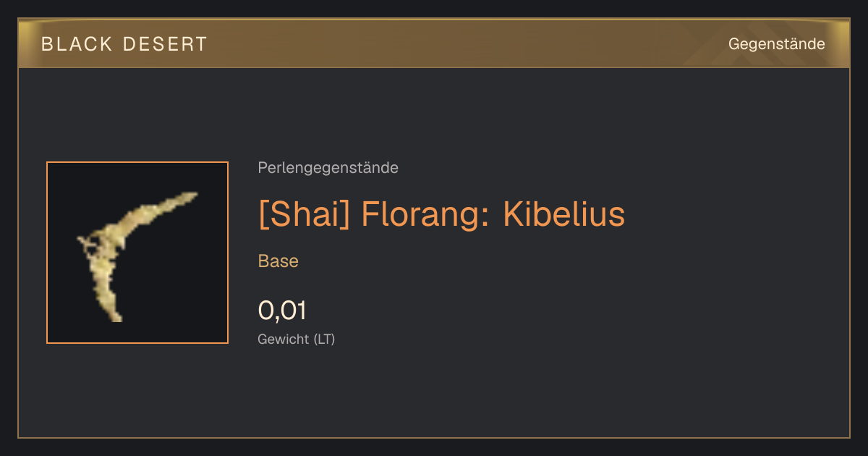Image resolution: width=868 pixels, height=456 pixels.
Task: Open the Gegenstände link in header
Action: click(777, 44)
